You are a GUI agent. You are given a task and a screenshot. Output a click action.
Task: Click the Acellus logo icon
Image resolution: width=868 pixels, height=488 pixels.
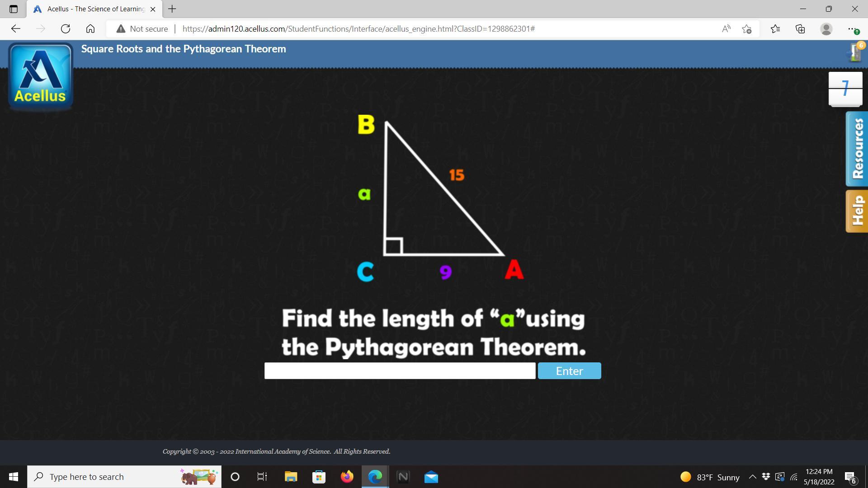tap(41, 76)
